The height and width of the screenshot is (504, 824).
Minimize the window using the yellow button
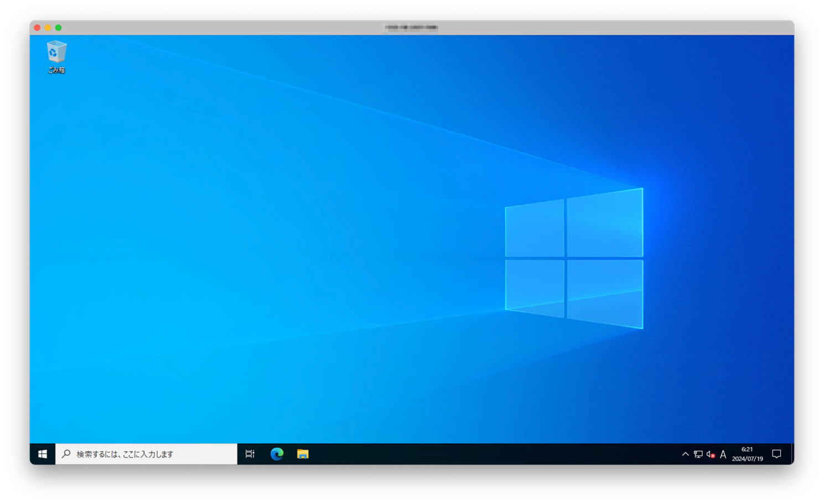(x=48, y=28)
